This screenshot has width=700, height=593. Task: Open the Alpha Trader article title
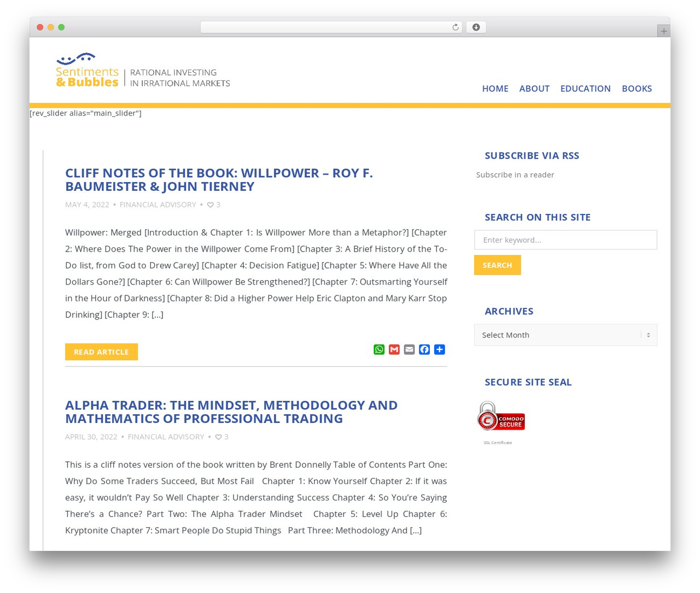point(231,411)
